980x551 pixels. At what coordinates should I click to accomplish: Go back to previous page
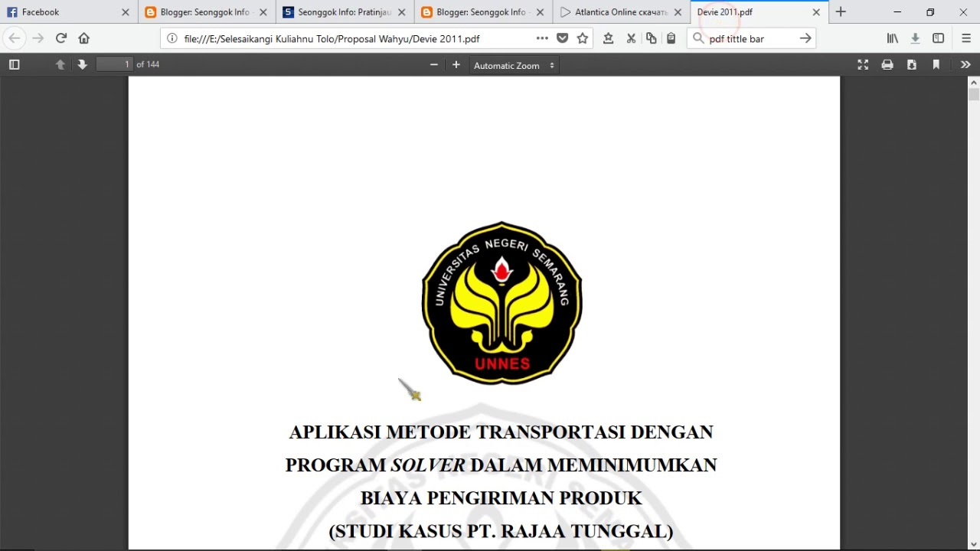[x=14, y=38]
